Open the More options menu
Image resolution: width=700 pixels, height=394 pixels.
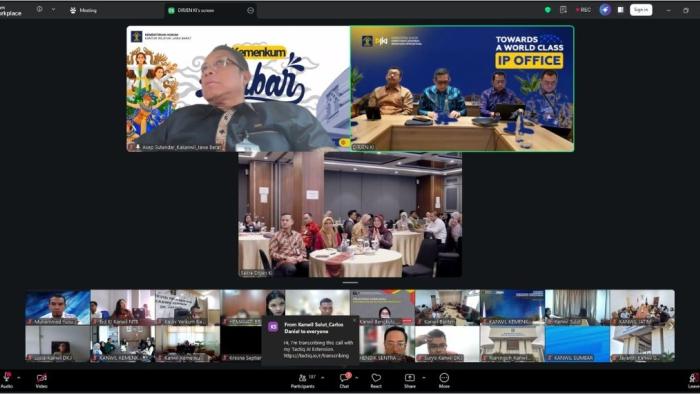click(x=444, y=380)
